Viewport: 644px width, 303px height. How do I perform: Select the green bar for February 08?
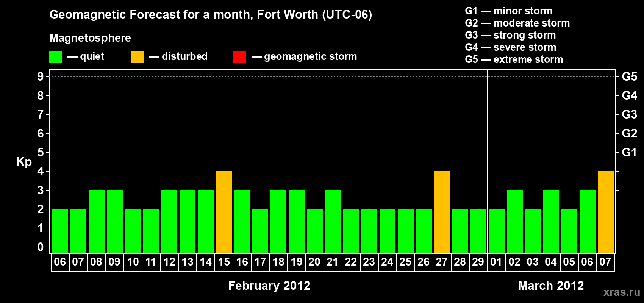pyautogui.click(x=97, y=222)
